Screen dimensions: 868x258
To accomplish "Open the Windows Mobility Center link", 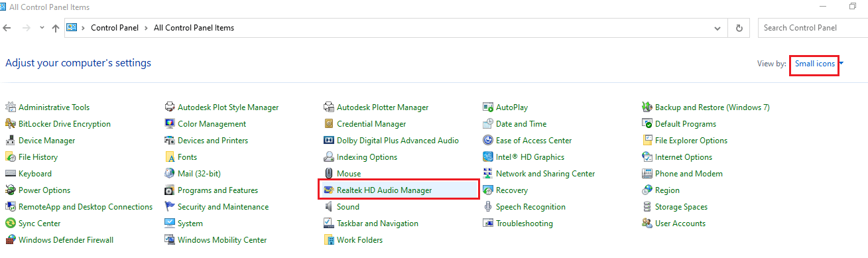I will click(222, 240).
